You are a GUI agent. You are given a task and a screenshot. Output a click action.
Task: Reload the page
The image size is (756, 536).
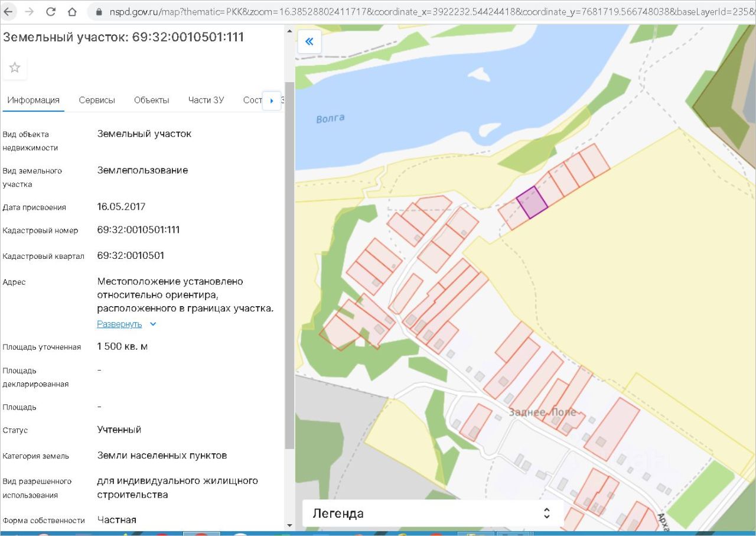click(51, 11)
